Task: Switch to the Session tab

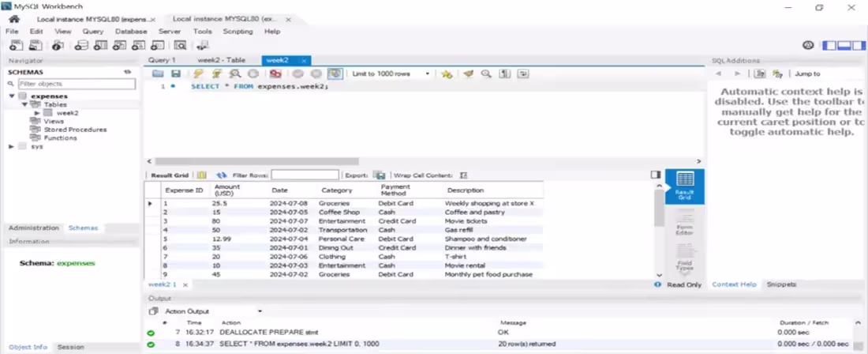Action: tap(71, 347)
